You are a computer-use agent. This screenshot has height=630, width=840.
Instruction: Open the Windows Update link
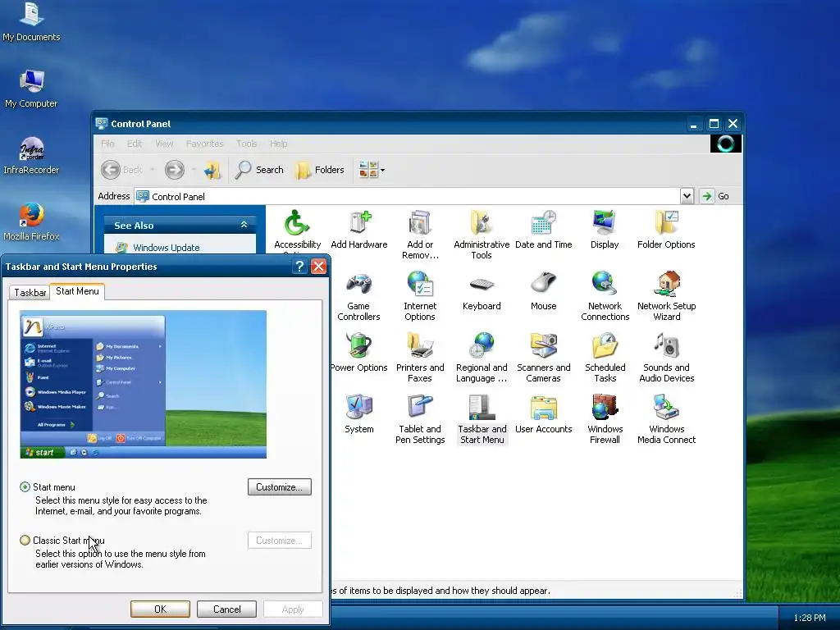coord(166,248)
